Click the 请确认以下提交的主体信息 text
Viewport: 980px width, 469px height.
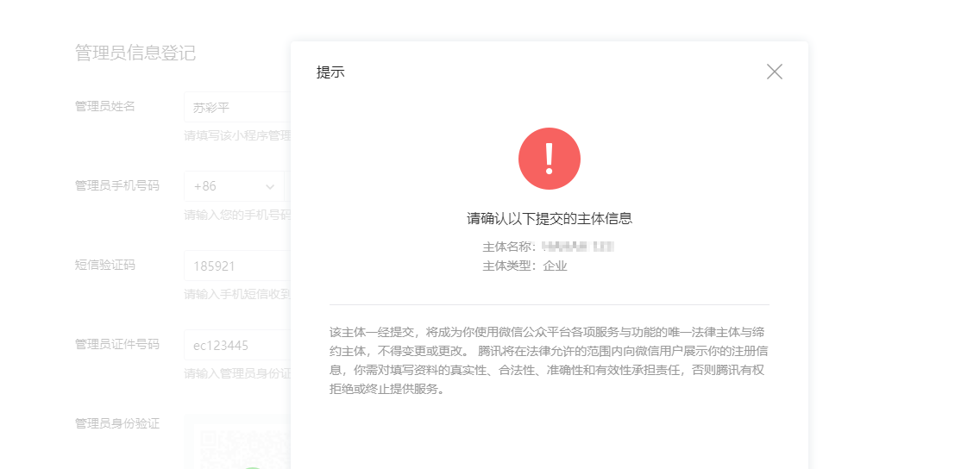point(550,218)
